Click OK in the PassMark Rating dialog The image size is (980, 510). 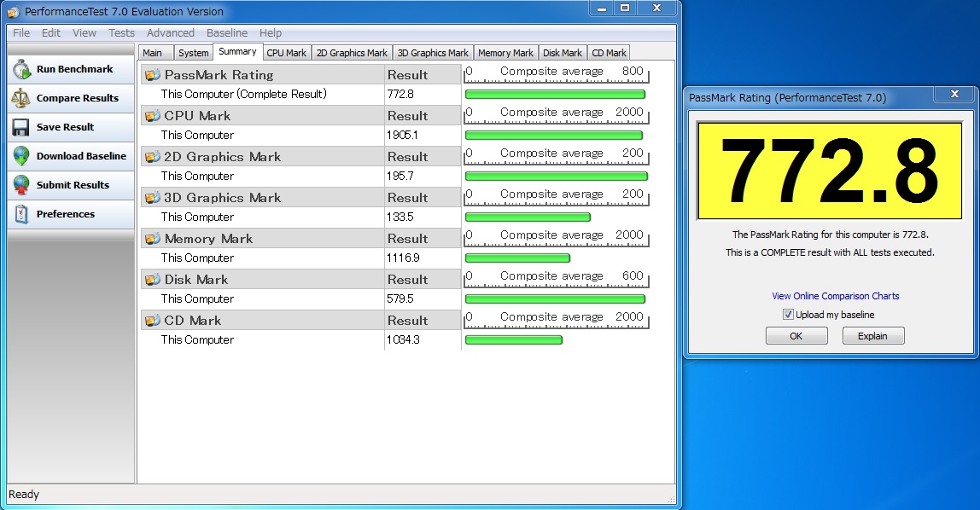[x=796, y=336]
